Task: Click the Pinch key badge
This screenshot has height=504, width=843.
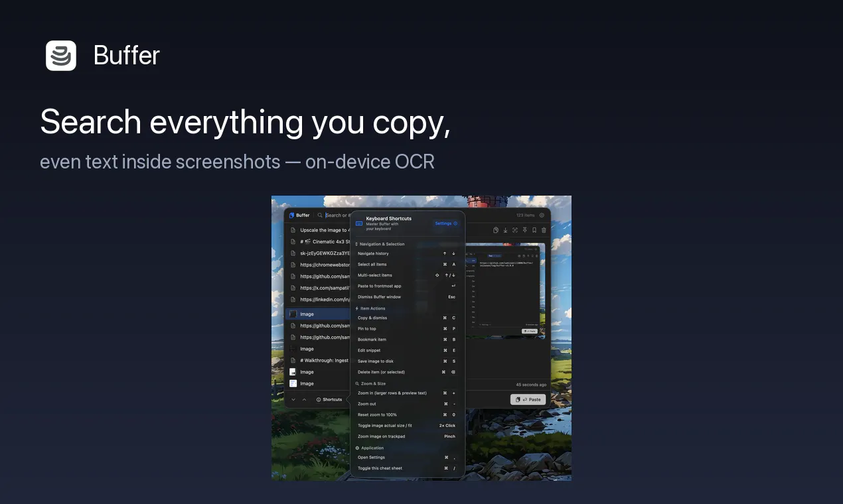Action: click(450, 436)
